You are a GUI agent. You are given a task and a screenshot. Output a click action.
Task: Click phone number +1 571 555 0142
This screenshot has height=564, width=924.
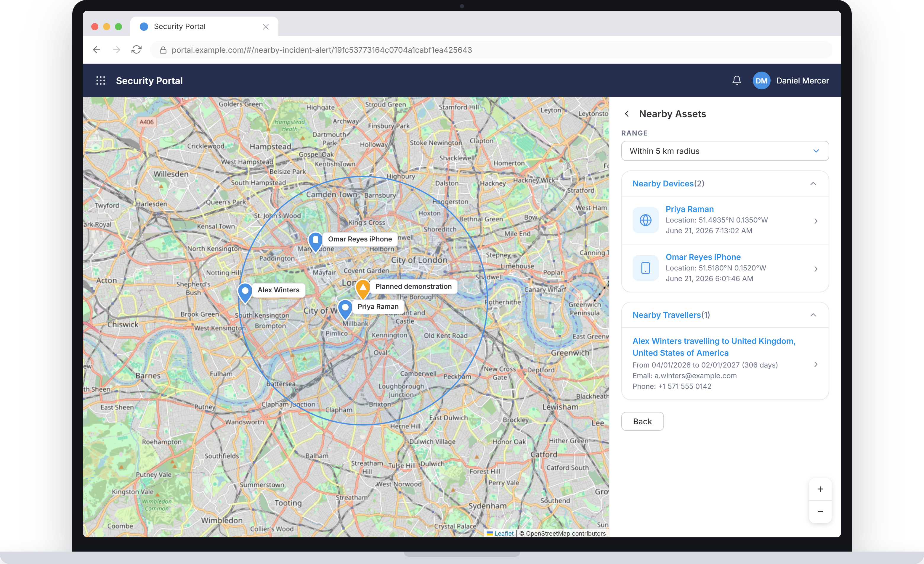pyautogui.click(x=684, y=386)
